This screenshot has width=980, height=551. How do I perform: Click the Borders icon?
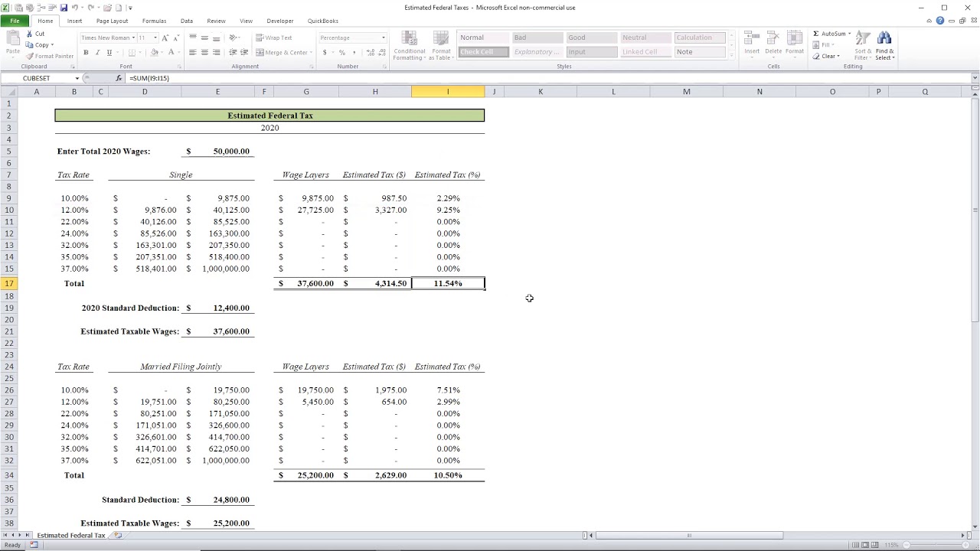pos(132,52)
